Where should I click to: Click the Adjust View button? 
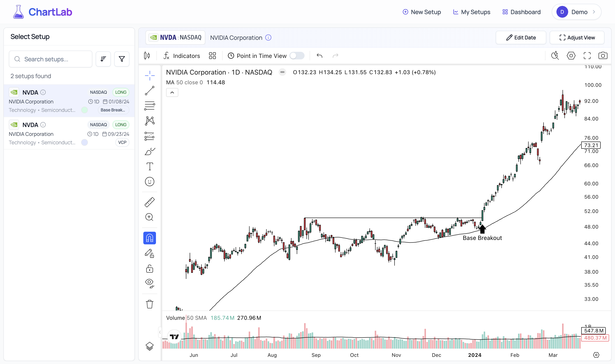pyautogui.click(x=577, y=37)
